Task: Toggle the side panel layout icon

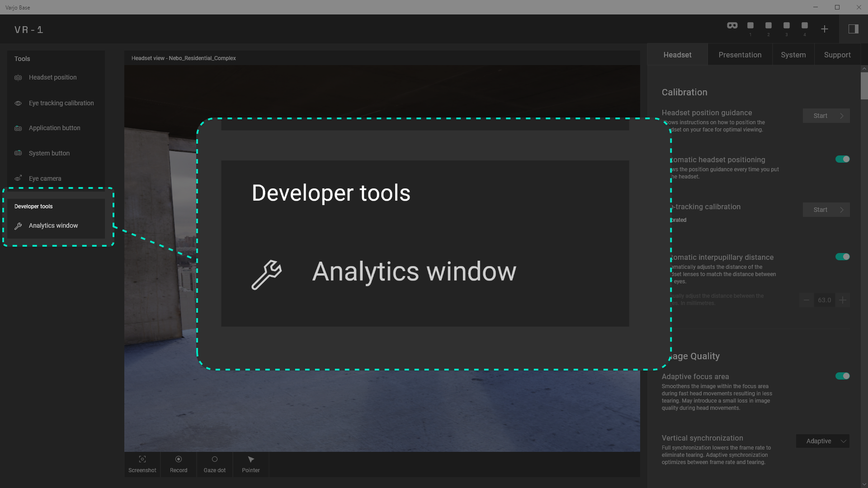Action: point(854,29)
